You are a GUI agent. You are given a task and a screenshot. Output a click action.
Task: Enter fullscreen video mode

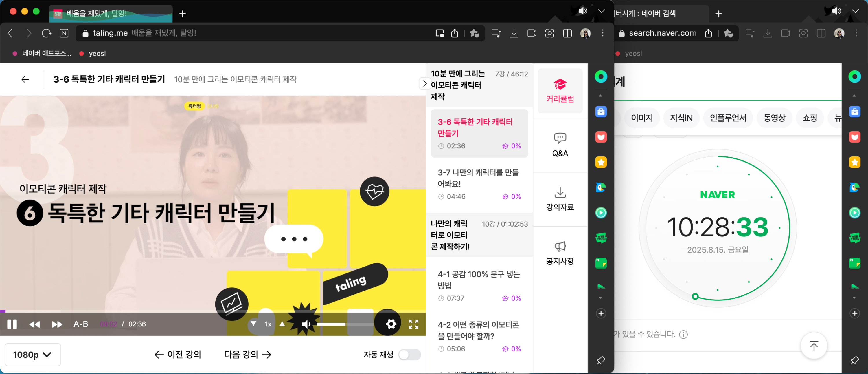(413, 324)
